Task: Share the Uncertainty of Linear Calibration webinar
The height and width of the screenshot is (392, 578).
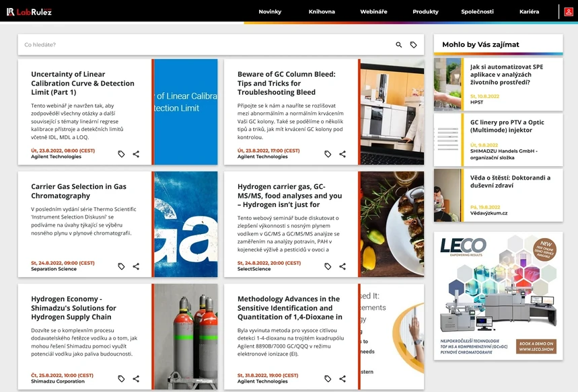Action: (x=137, y=154)
